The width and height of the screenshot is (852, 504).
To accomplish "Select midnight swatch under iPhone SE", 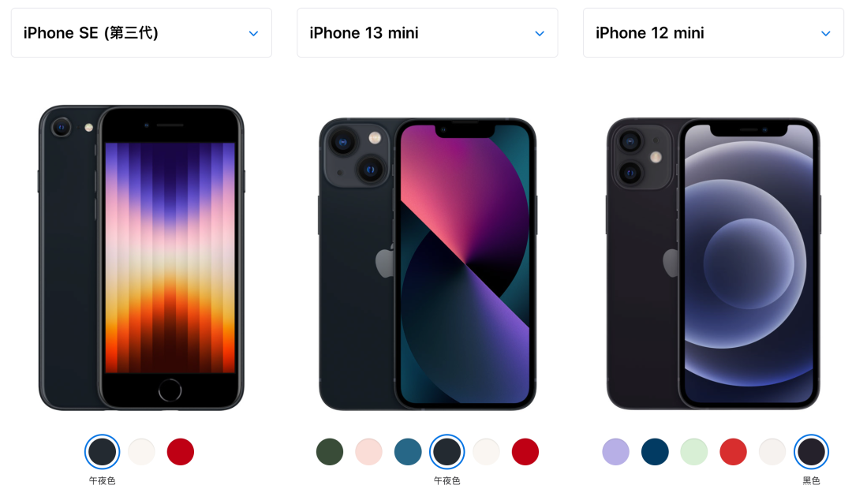I will (102, 451).
